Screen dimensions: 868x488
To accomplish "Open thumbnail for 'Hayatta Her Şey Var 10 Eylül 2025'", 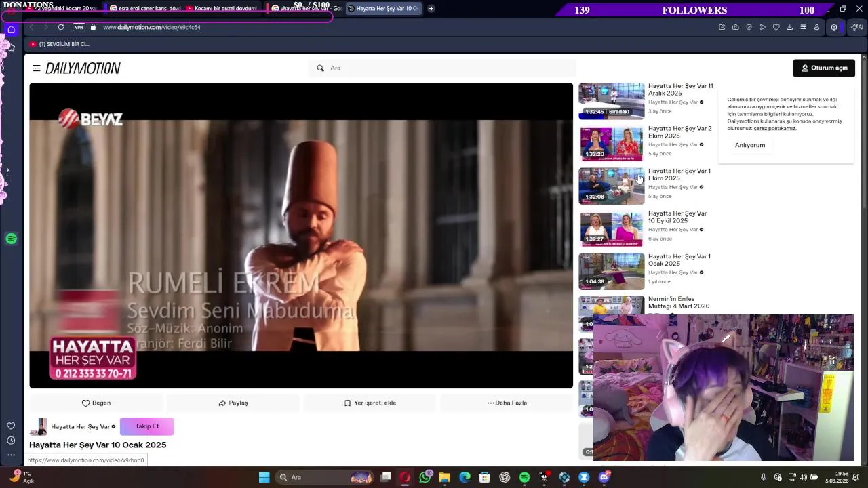I will click(611, 228).
